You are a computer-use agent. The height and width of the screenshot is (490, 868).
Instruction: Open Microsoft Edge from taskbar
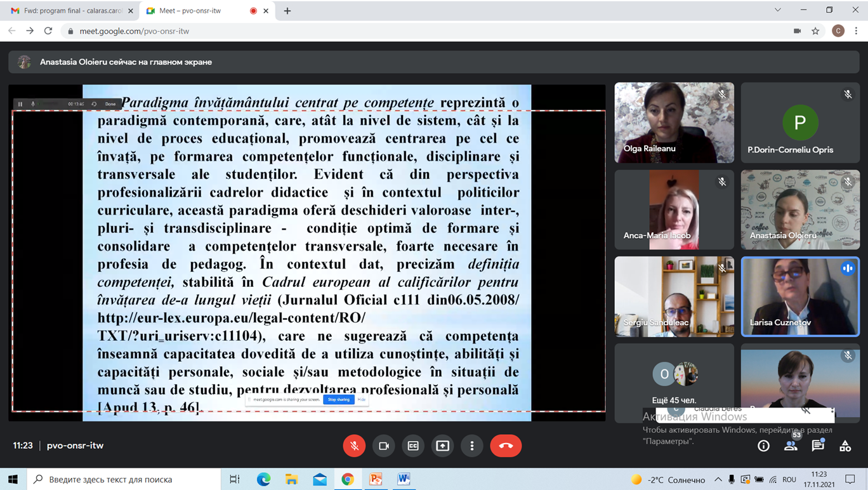tap(263, 479)
